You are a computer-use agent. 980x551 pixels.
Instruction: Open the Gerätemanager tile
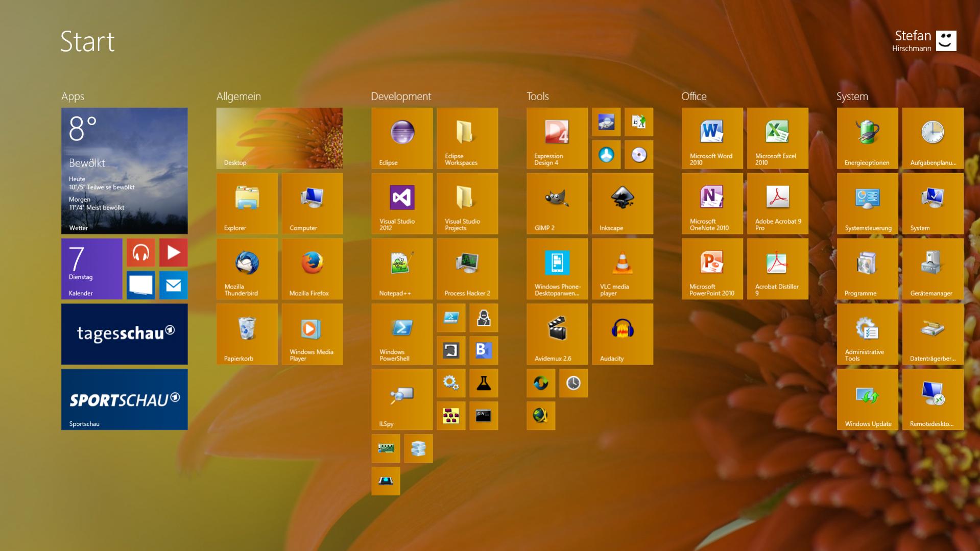[934, 269]
